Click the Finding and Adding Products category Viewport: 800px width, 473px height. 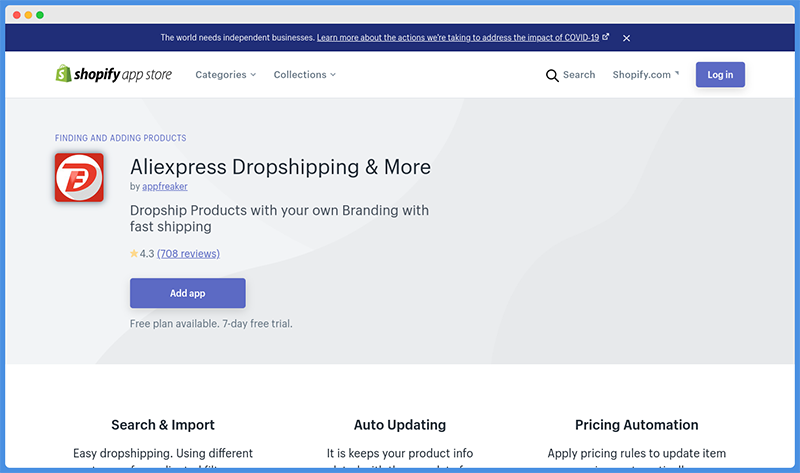pyautogui.click(x=120, y=138)
